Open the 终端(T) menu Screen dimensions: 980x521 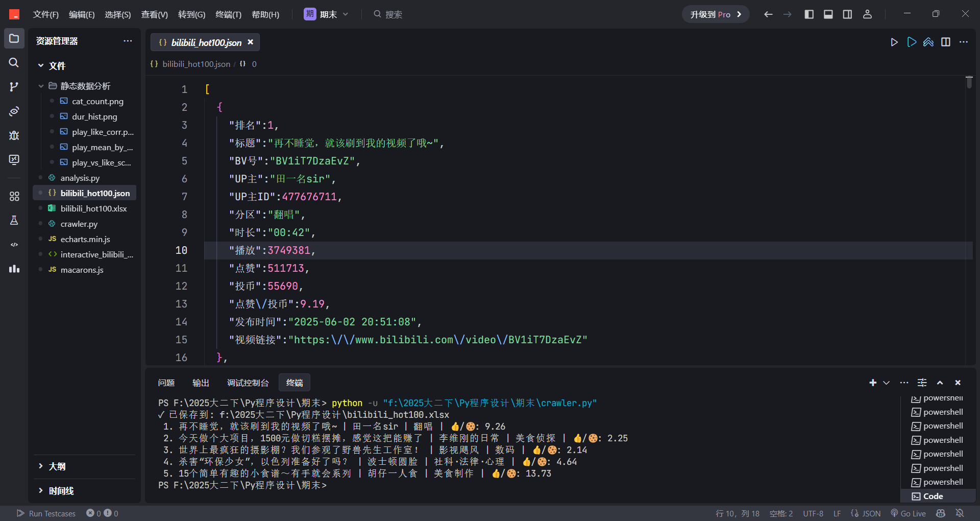(x=228, y=14)
